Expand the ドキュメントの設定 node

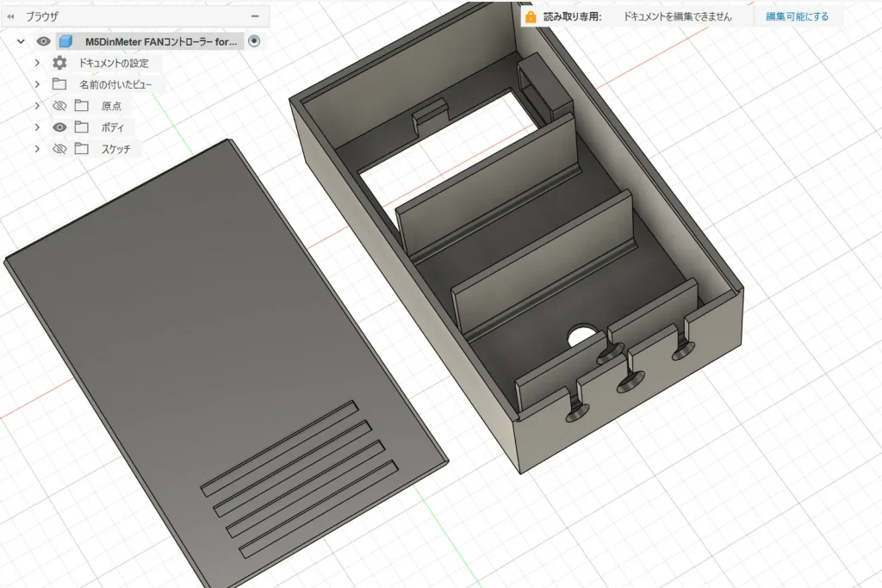coord(37,63)
